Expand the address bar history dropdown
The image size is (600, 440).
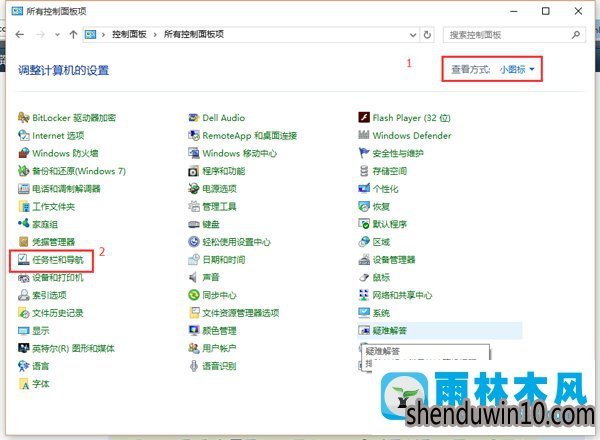[x=413, y=35]
